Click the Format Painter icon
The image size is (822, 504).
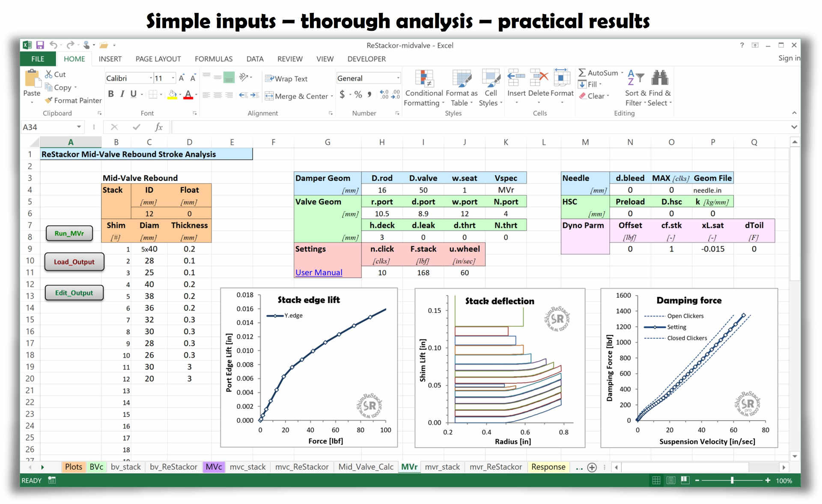(49, 100)
